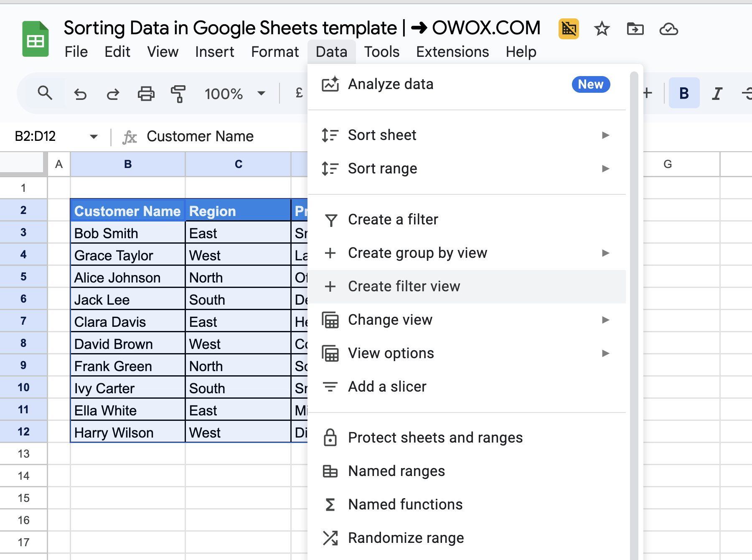Viewport: 752px width, 560px height.
Task: Toggle bold formatting
Action: [x=684, y=93]
